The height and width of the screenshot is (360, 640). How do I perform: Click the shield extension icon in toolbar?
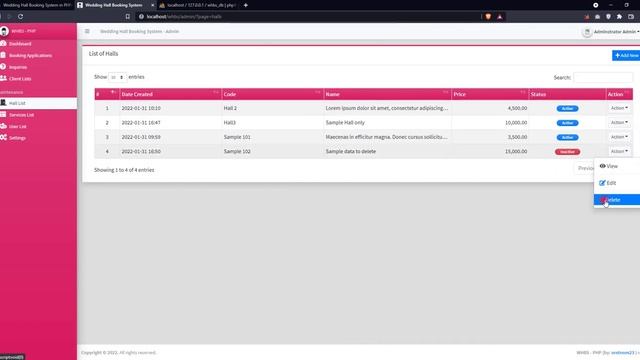[x=609, y=17]
